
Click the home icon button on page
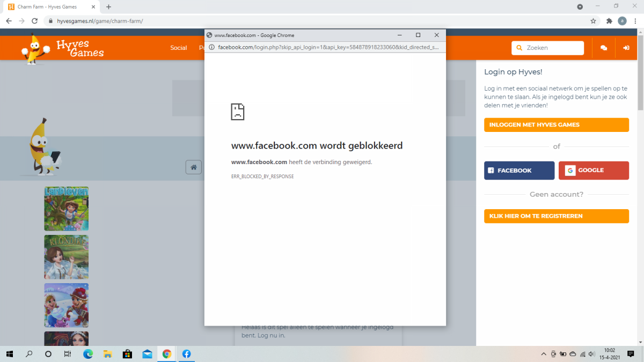[x=194, y=167]
